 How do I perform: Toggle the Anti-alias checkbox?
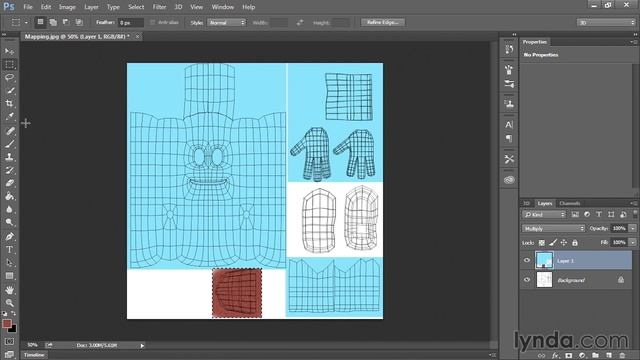153,22
